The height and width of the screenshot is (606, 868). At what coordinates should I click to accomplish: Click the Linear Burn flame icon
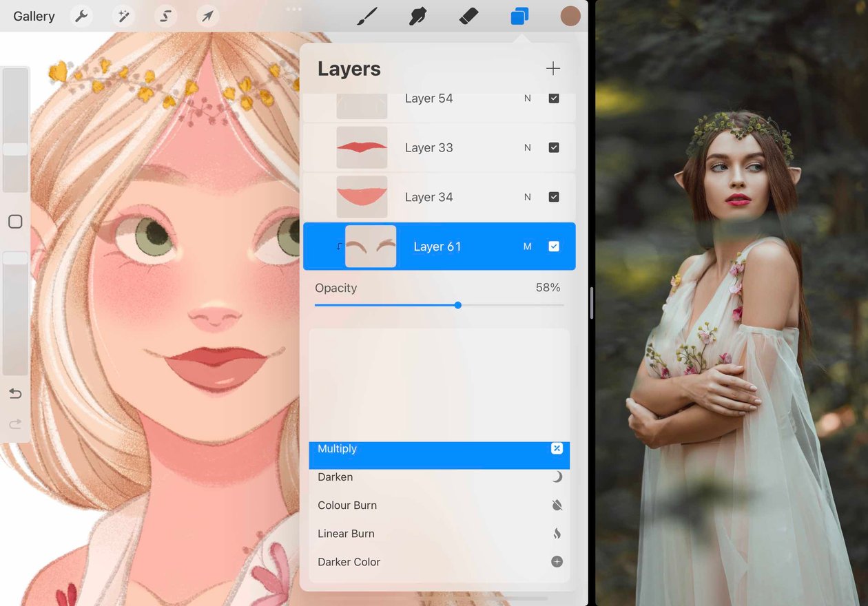click(x=557, y=534)
